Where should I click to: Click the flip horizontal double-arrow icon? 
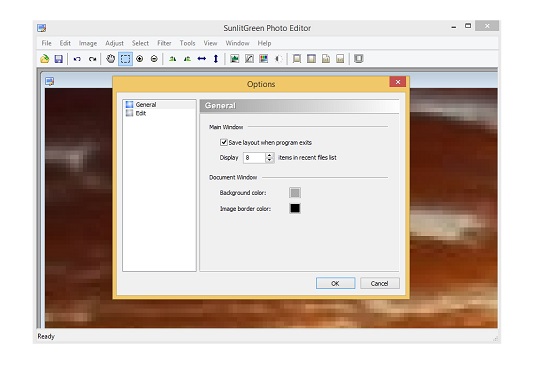(x=202, y=59)
